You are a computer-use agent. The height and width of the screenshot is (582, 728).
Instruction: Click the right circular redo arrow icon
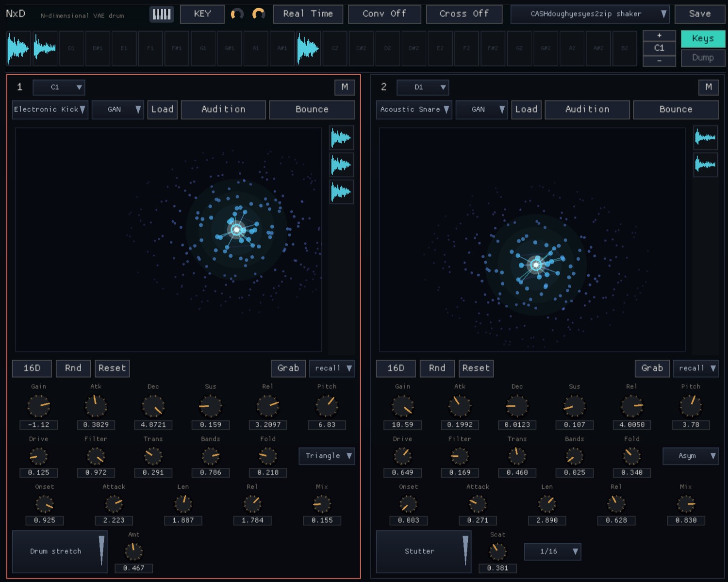[x=259, y=14]
